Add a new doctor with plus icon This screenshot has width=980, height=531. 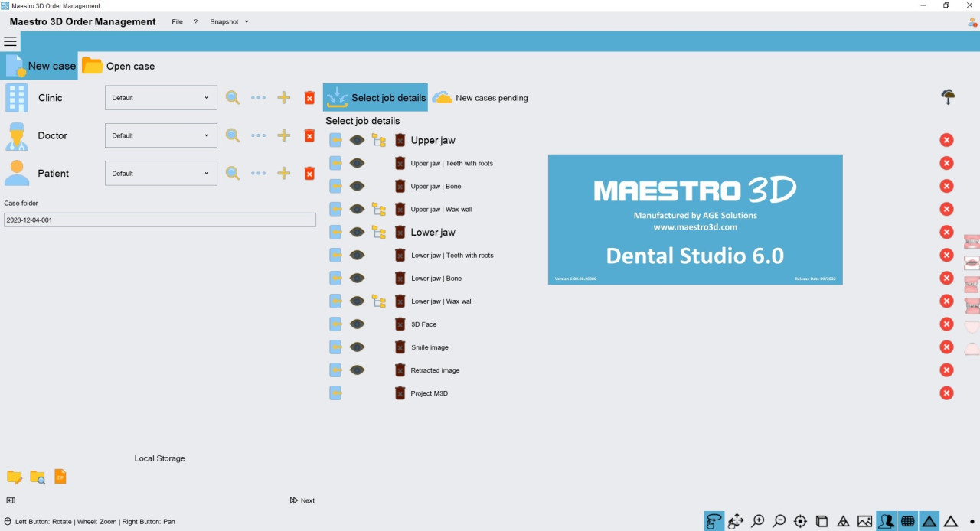[x=283, y=135]
